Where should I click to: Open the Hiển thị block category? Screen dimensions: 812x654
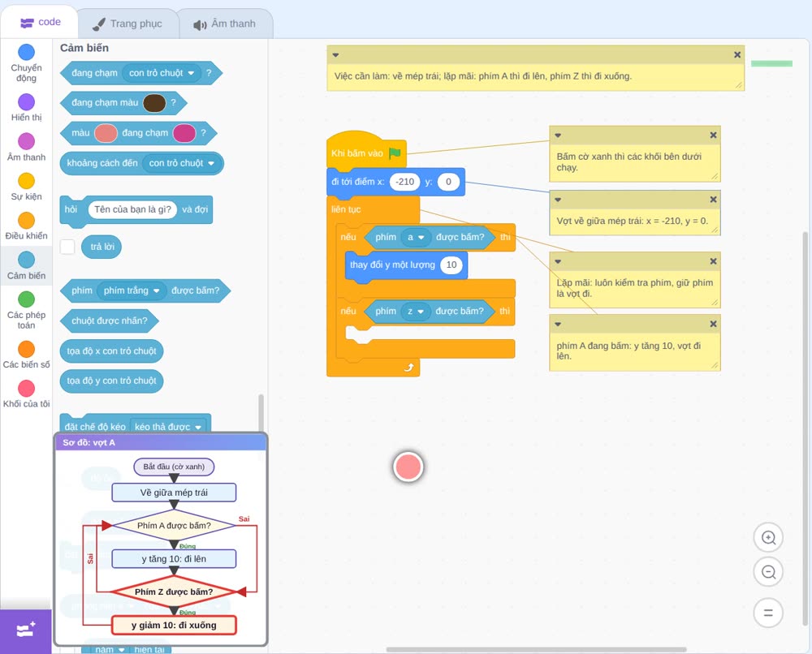coord(26,108)
